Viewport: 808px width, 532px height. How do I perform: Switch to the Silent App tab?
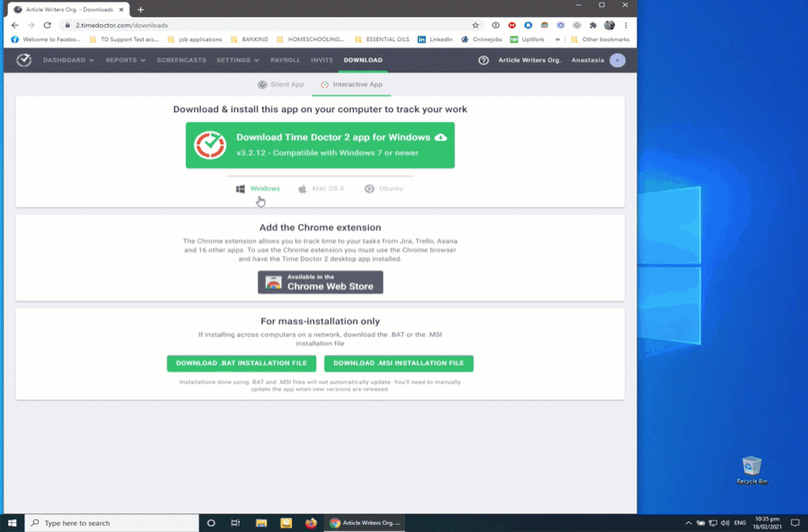281,84
